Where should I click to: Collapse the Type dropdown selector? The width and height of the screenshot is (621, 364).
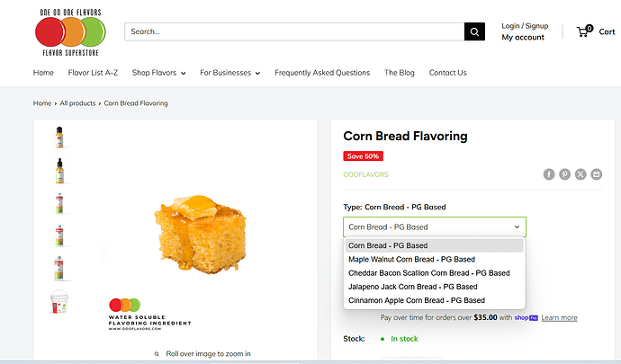[x=435, y=227]
